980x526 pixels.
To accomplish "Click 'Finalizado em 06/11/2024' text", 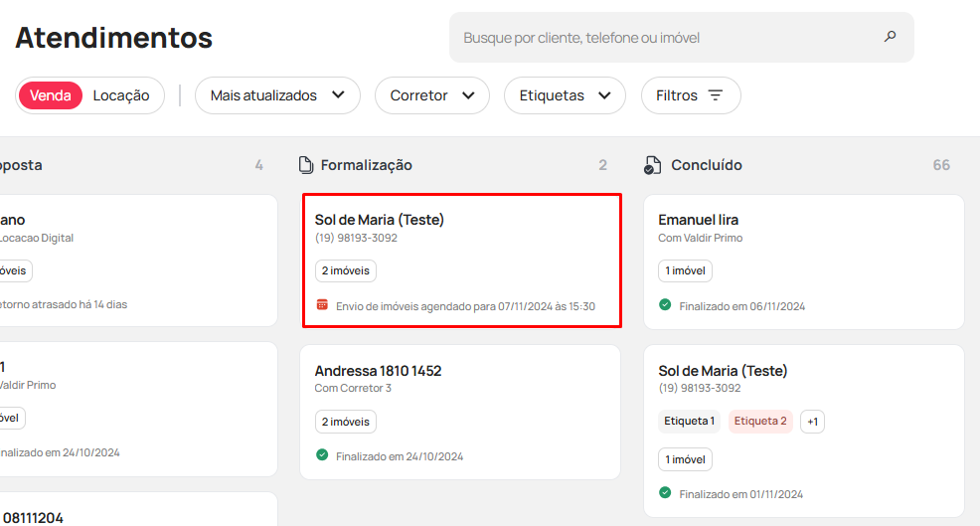I will pos(741,306).
